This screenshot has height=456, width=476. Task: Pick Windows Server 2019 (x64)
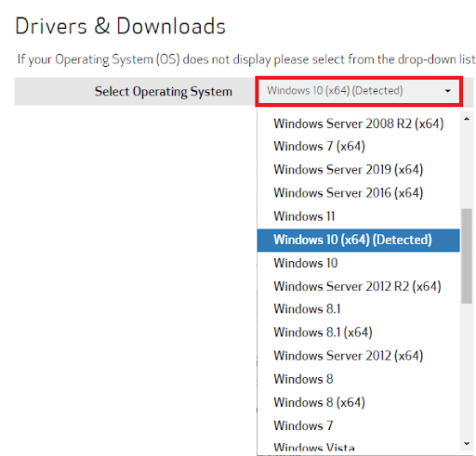359,170
